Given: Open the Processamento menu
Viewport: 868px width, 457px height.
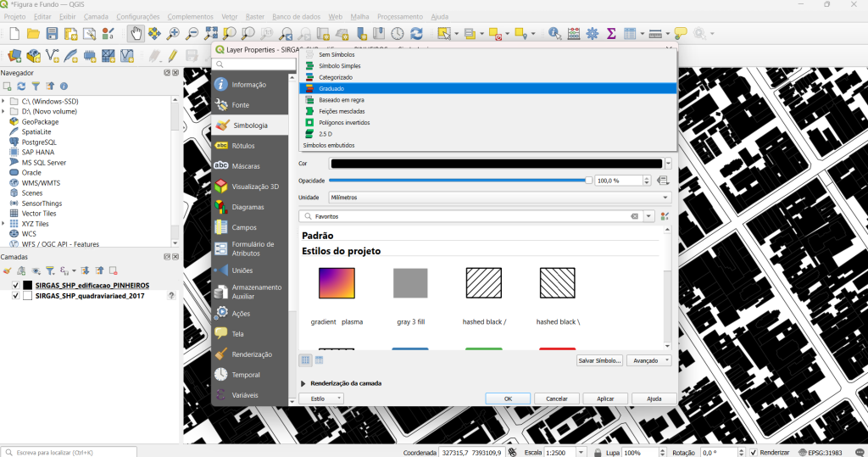Looking at the screenshot, I should click(400, 17).
